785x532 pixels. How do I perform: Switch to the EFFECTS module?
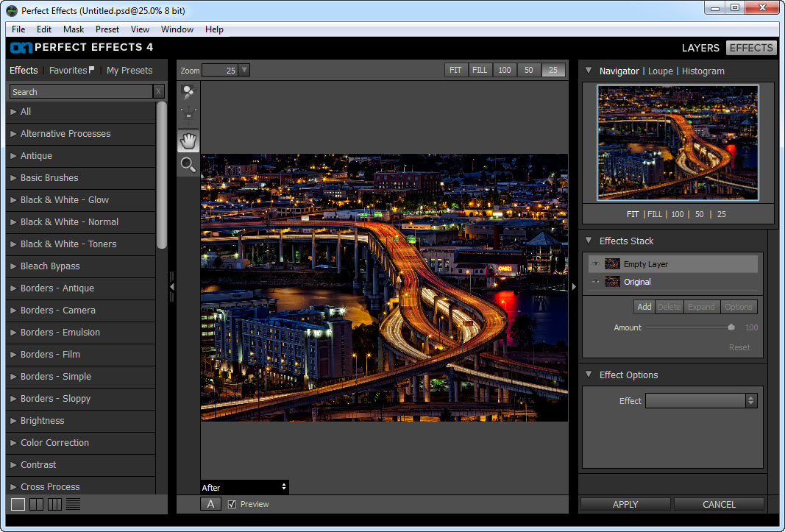tap(751, 48)
